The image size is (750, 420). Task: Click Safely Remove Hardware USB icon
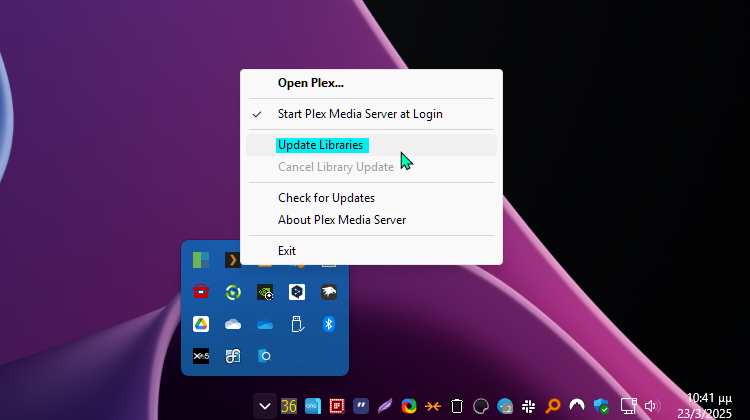tap(297, 324)
